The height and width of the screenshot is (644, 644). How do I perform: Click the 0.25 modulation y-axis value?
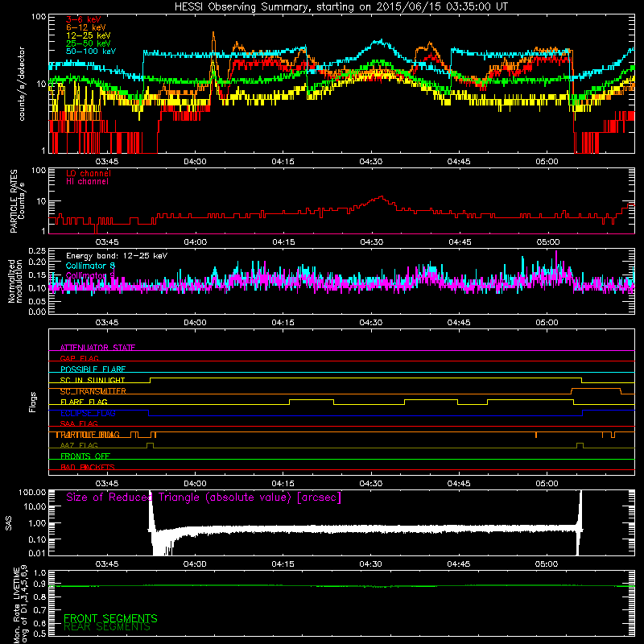point(37,251)
